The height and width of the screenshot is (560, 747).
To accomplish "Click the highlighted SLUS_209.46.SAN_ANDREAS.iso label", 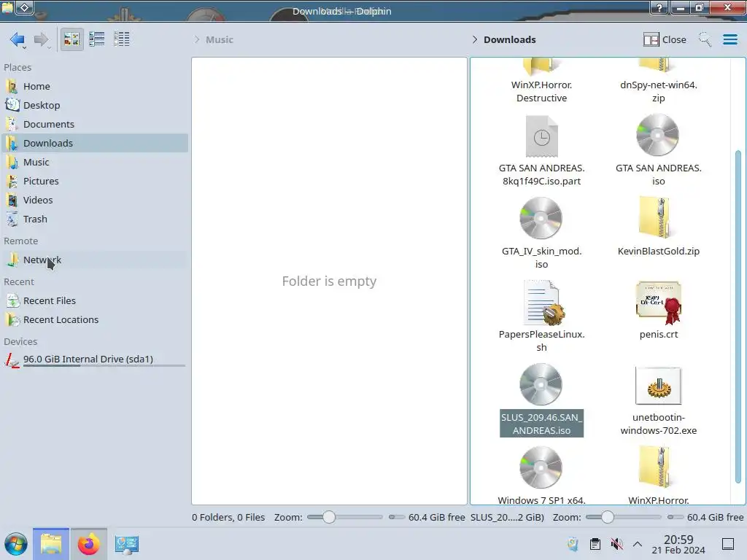I will pos(542,424).
